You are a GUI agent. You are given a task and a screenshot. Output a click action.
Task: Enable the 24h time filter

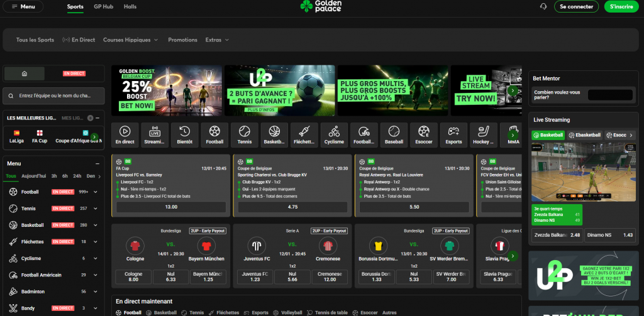coord(77,176)
